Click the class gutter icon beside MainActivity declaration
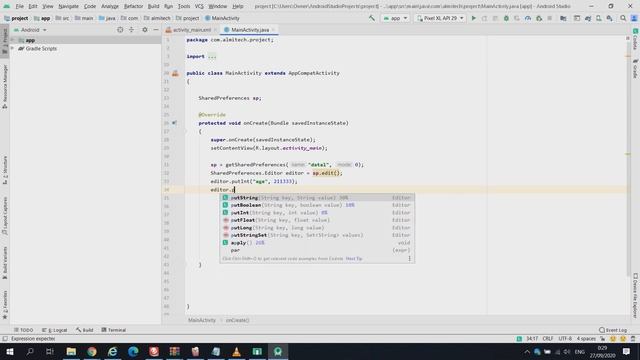The width and height of the screenshot is (640, 360). [x=175, y=73]
